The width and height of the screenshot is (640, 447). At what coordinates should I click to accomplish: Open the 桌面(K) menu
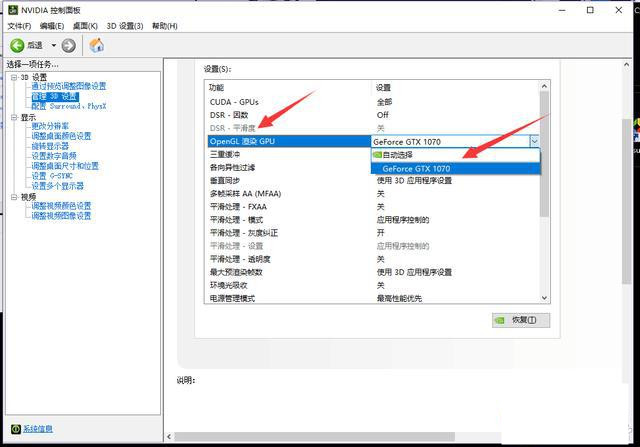[85, 26]
